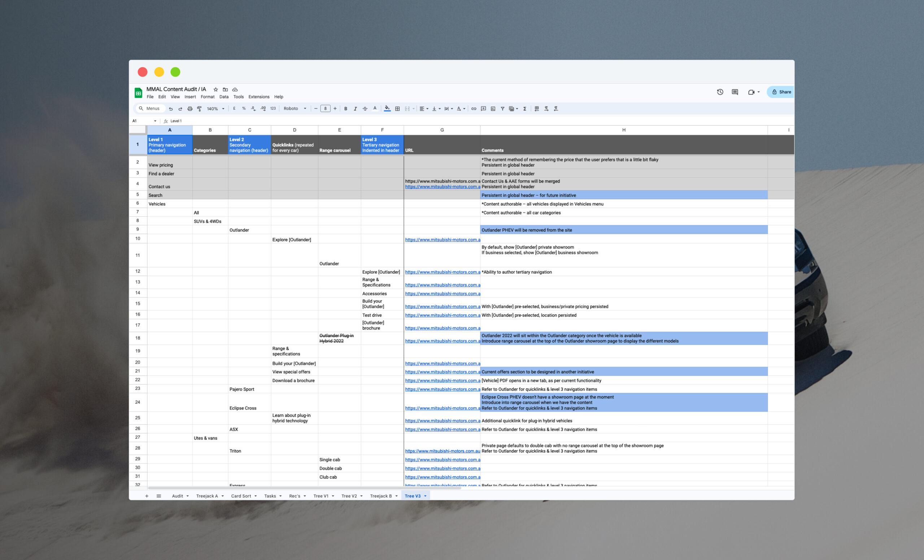Viewport: 924px width, 560px height.
Task: Toggle italic formatting
Action: pyautogui.click(x=355, y=109)
